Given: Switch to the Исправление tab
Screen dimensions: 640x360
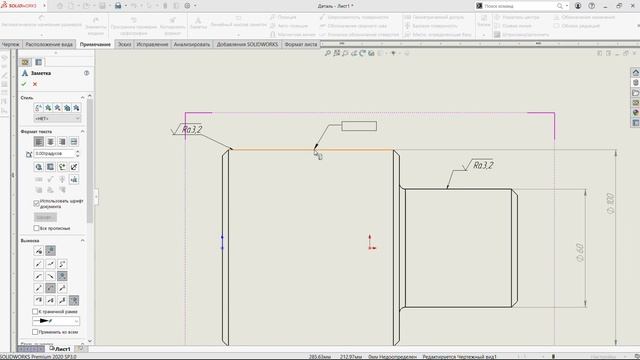Looking at the screenshot, I should tap(152, 44).
